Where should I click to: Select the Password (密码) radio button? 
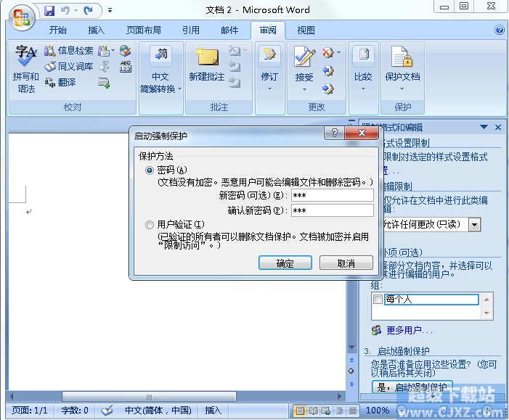click(x=150, y=170)
